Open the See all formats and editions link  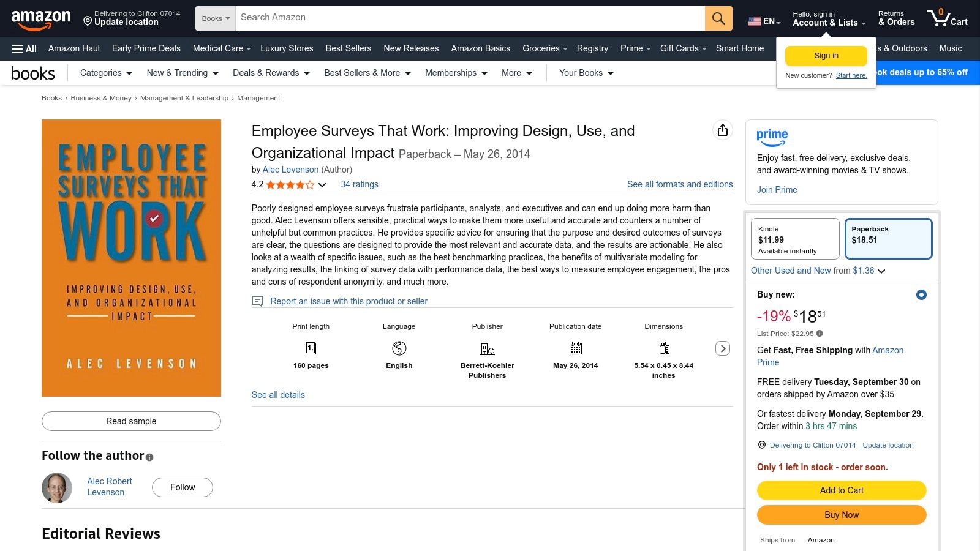[x=679, y=184]
